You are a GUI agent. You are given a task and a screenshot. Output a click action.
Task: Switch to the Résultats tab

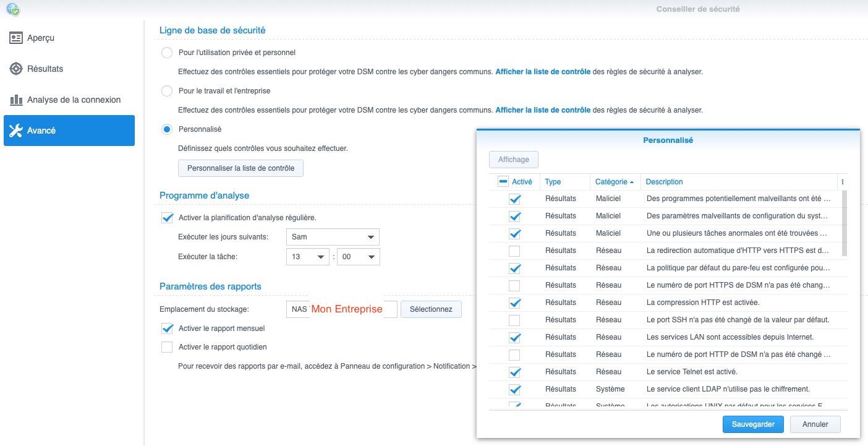point(45,69)
